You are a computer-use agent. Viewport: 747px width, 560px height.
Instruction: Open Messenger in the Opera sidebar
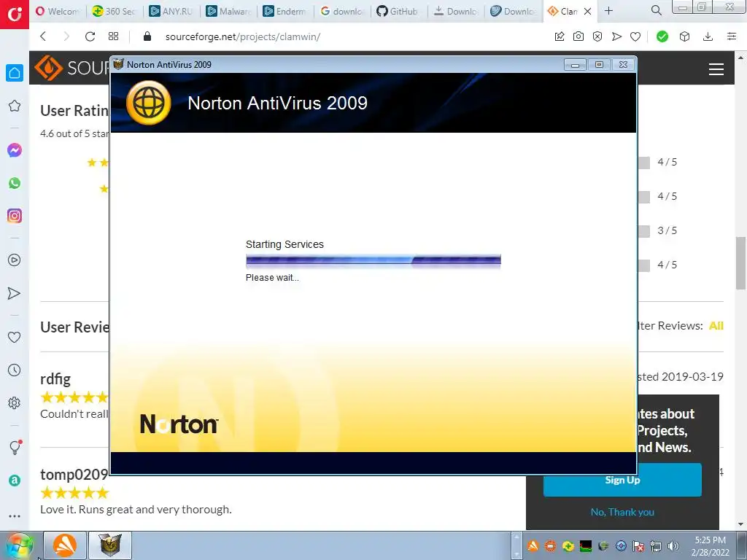(x=15, y=150)
